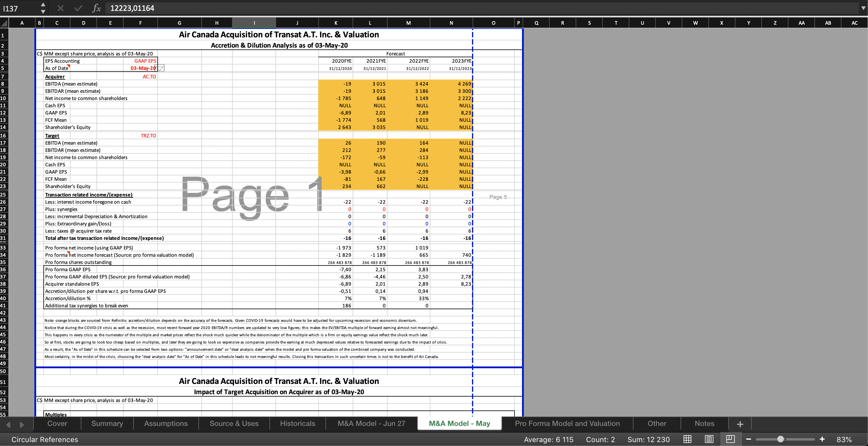Zoom out with minus button
The height and width of the screenshot is (446, 868).
tap(749, 439)
